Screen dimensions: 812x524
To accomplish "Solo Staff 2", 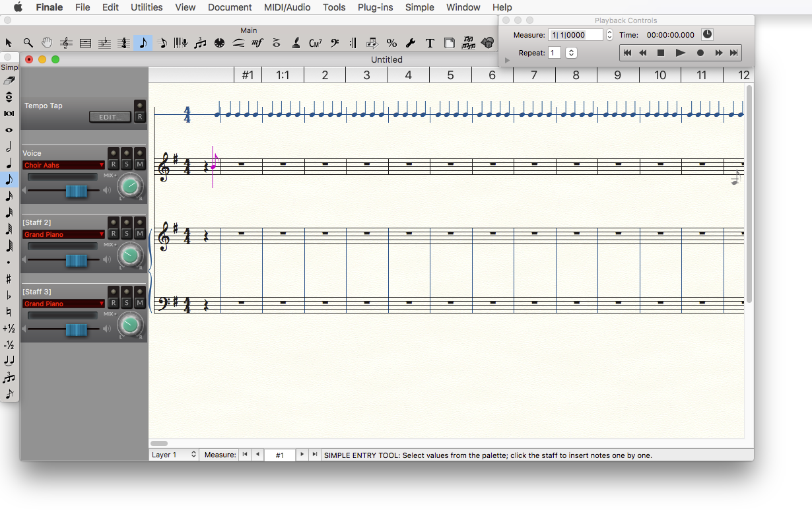I will coord(127,234).
